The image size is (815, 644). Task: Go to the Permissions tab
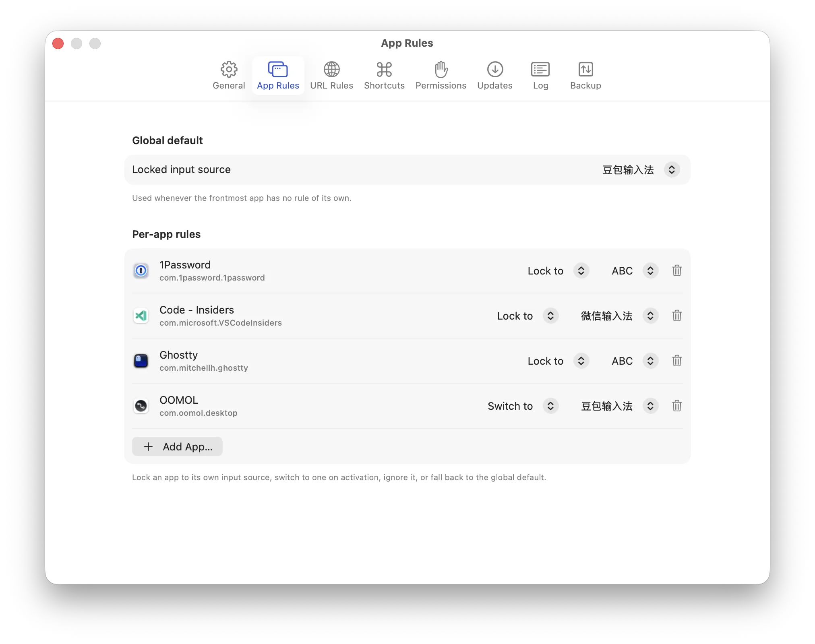tap(441, 76)
